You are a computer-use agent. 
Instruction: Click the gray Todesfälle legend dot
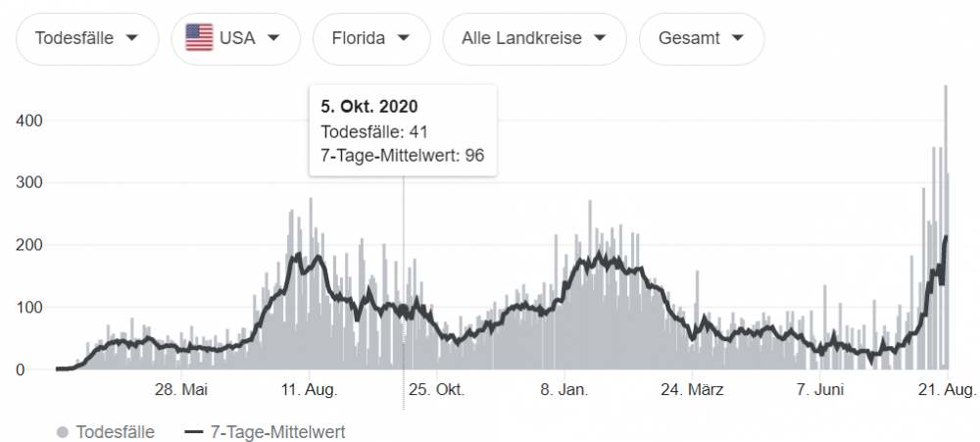click(x=63, y=431)
